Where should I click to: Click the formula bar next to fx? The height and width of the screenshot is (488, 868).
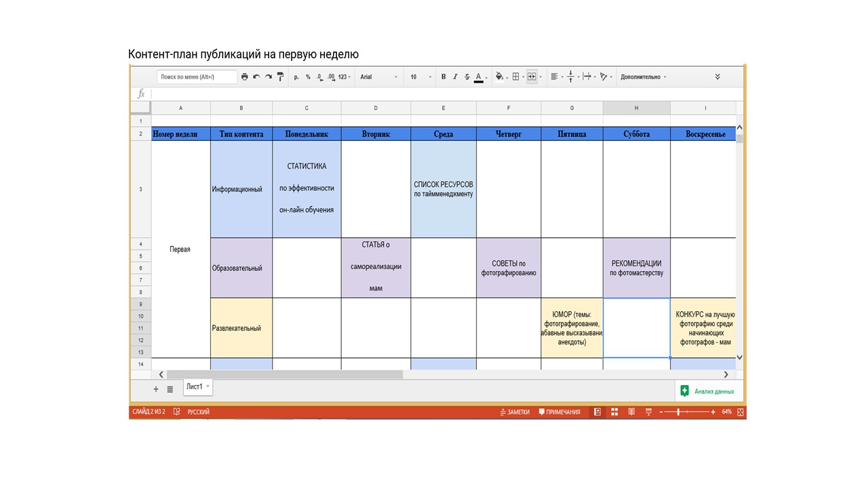pos(446,94)
